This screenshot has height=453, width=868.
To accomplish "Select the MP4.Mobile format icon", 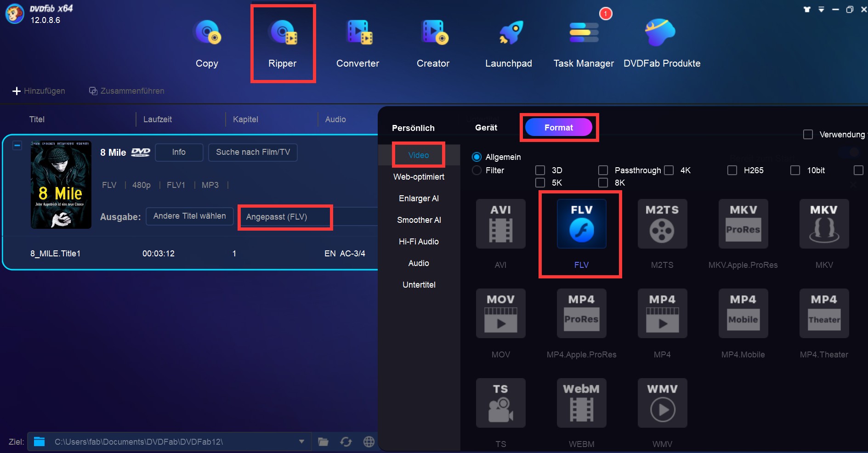I will [x=743, y=313].
